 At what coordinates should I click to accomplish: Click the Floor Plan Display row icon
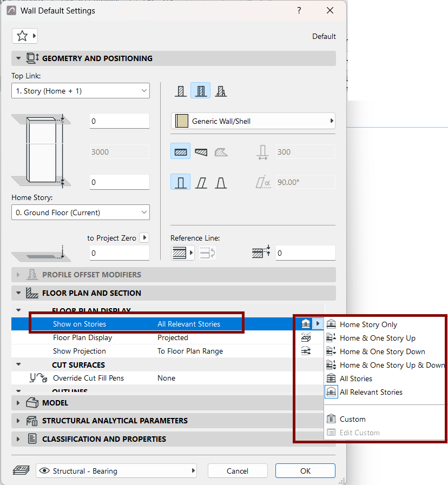306,337
